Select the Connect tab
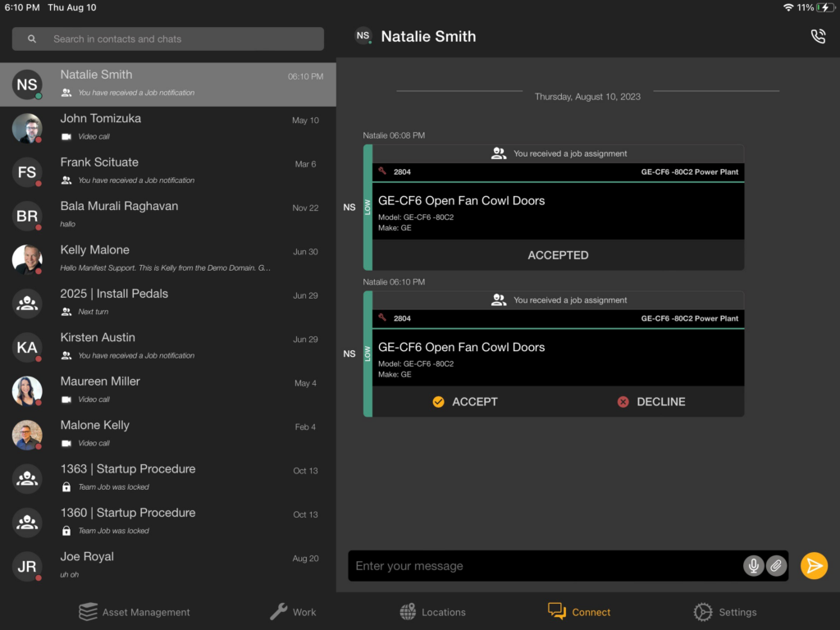The width and height of the screenshot is (840, 630). pos(579,612)
